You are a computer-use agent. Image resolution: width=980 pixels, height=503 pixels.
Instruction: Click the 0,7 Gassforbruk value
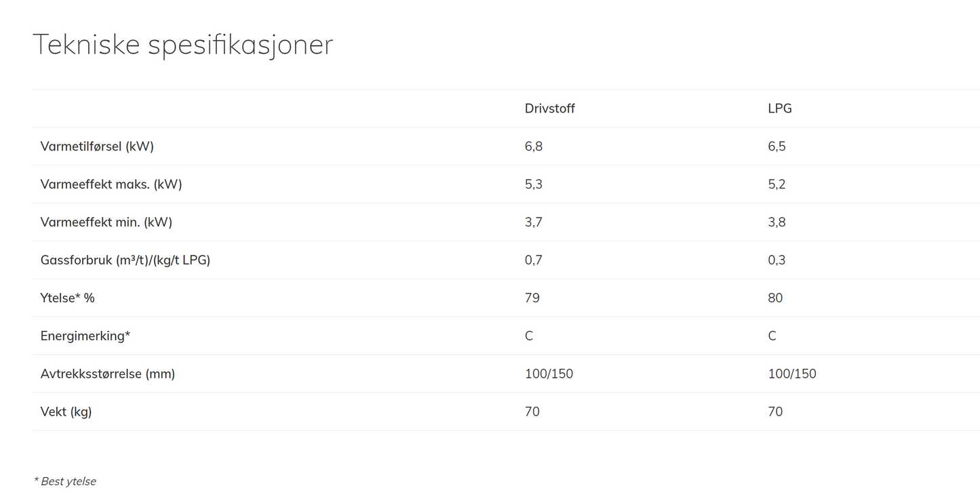[x=533, y=260]
